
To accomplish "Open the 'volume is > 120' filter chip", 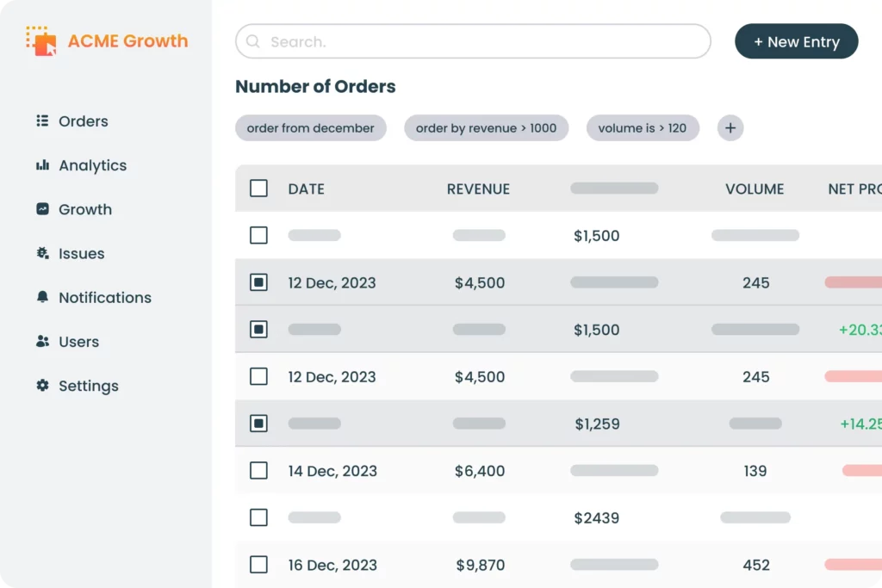I will (x=643, y=127).
